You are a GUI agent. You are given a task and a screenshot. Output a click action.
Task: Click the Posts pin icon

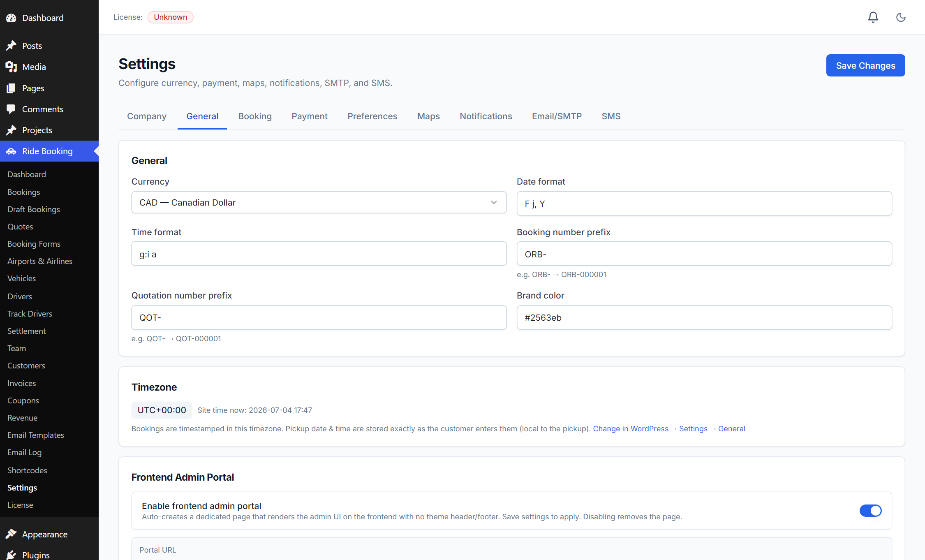[x=11, y=46]
